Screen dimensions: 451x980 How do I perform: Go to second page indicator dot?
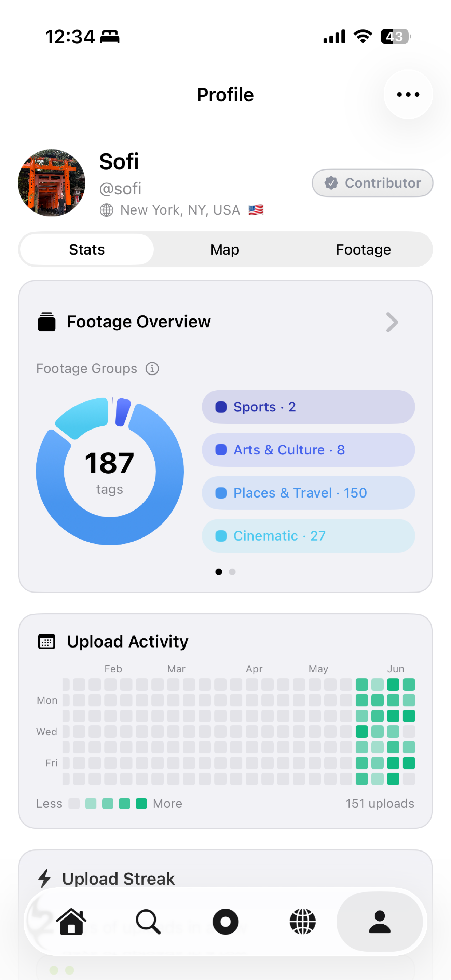point(232,572)
